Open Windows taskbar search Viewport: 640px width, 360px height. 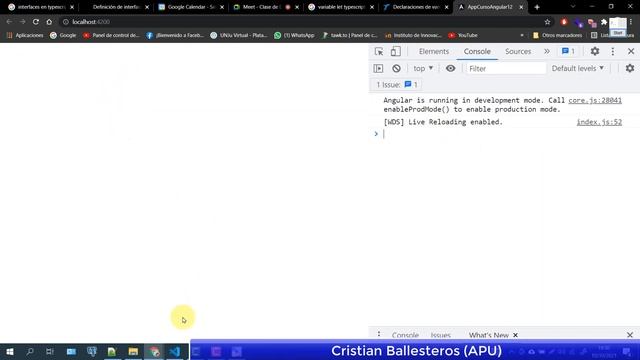coord(30,351)
